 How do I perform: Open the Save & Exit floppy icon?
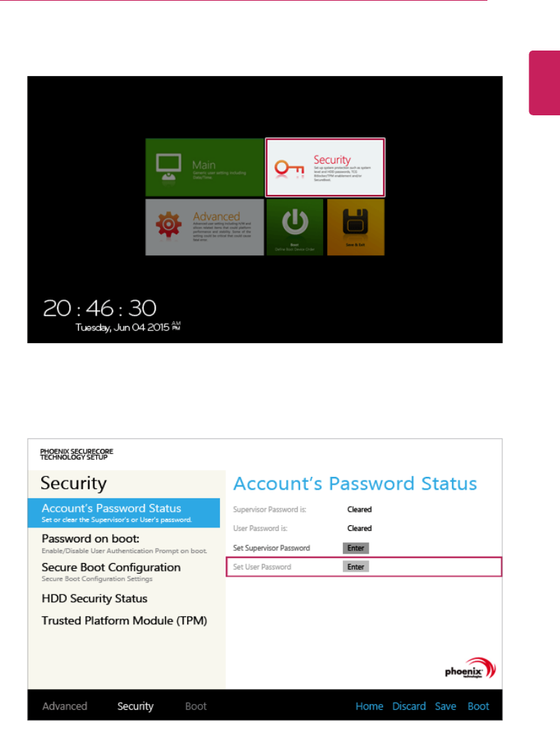(x=355, y=227)
